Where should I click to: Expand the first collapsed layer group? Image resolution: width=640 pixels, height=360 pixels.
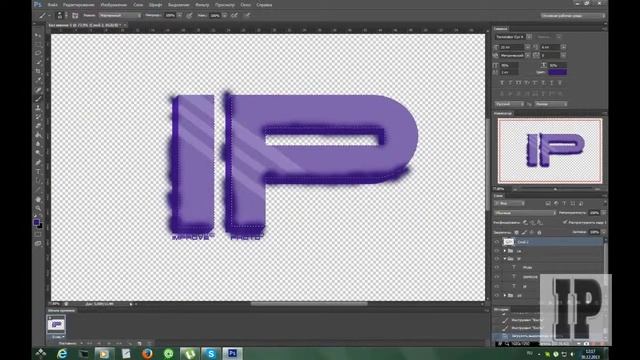click(505, 251)
